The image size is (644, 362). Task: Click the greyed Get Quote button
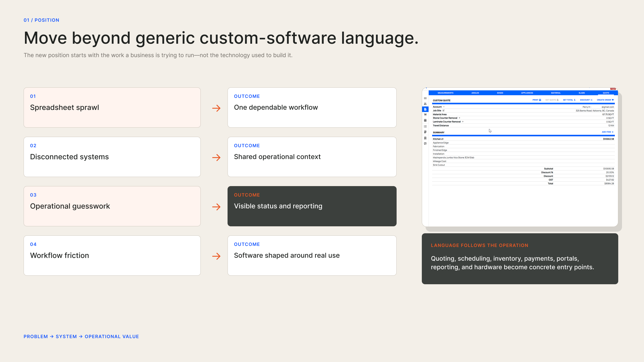pos(552,100)
